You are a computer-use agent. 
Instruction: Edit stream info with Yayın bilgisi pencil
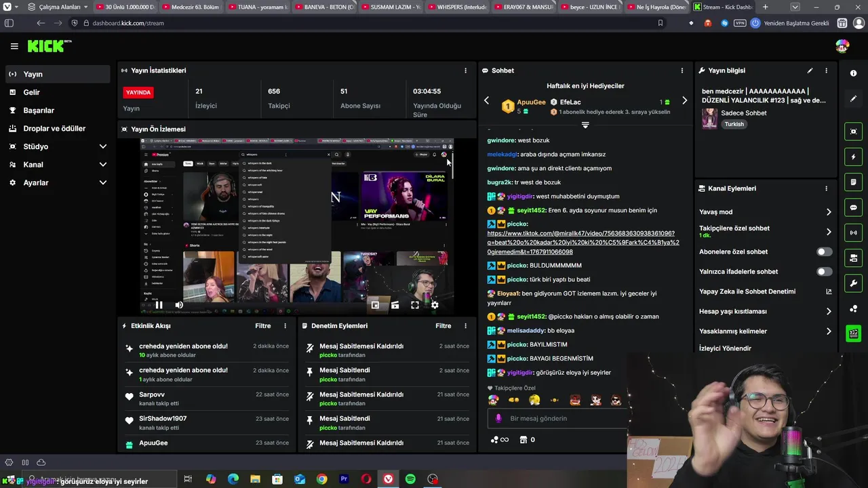[810, 70]
